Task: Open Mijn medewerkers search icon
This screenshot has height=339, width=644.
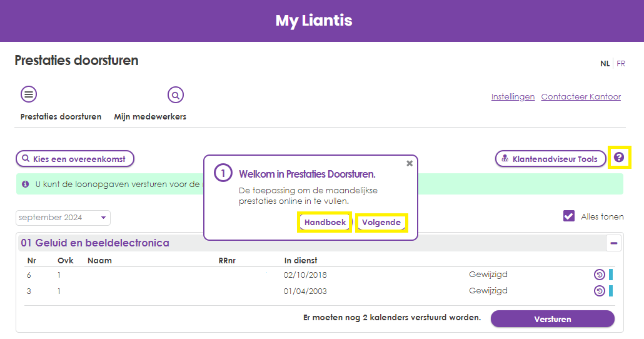Action: 176,95
